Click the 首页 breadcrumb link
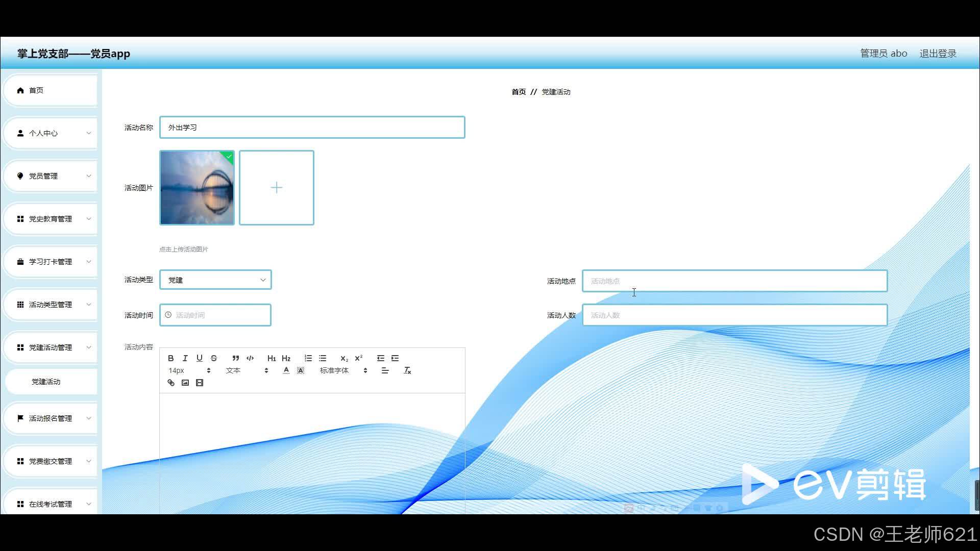This screenshot has height=551, width=980. coord(518,92)
